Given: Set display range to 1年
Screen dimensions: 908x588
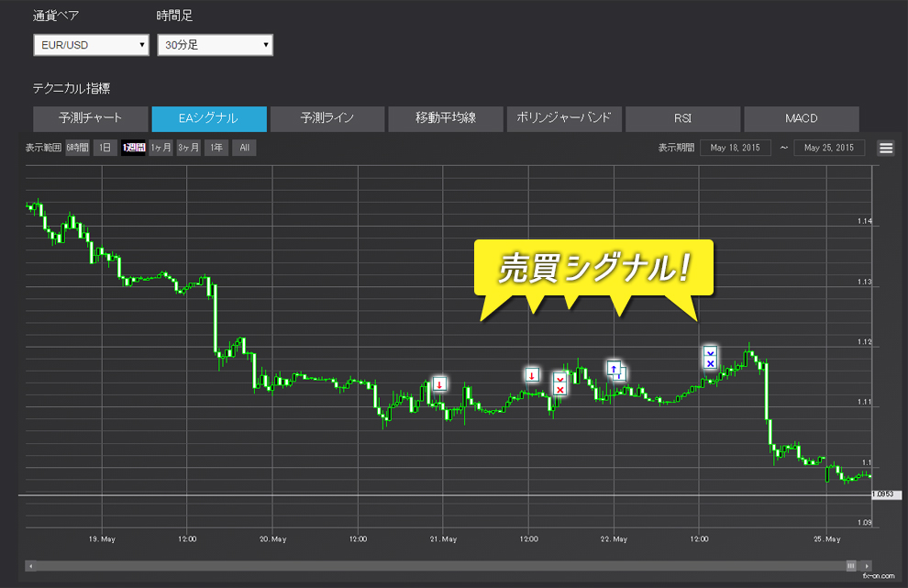Looking at the screenshot, I should [x=216, y=148].
